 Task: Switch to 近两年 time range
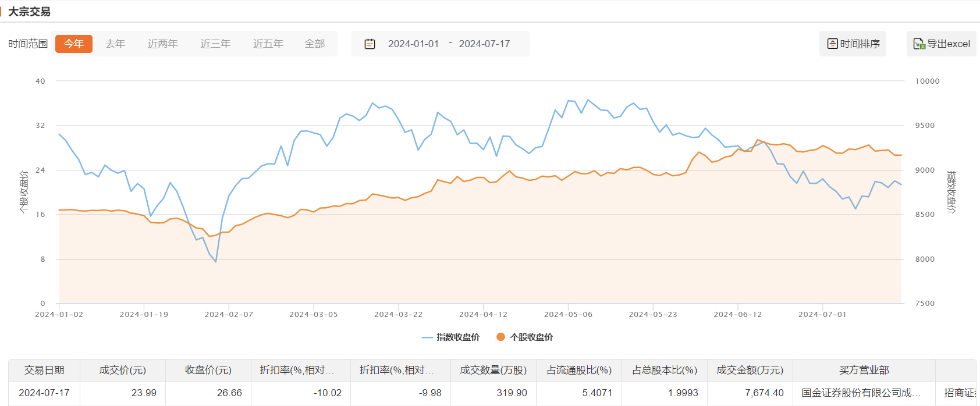click(x=162, y=44)
